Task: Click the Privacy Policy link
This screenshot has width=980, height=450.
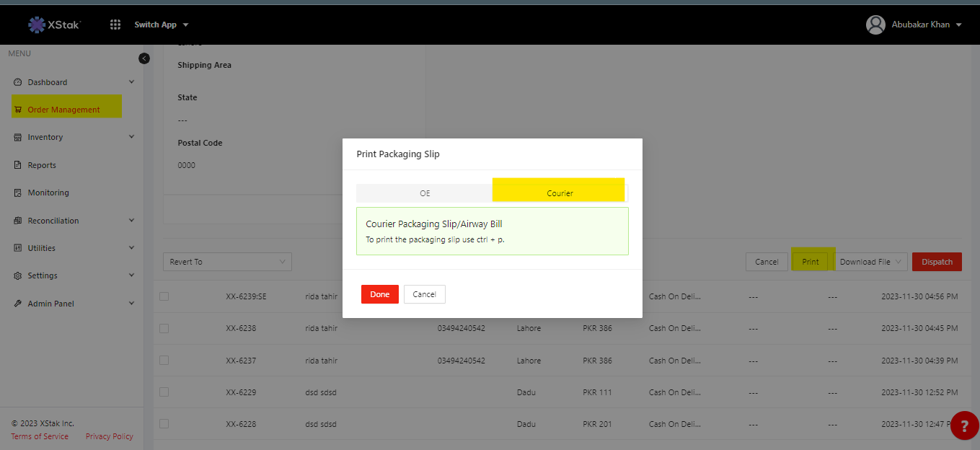Action: [x=109, y=436]
